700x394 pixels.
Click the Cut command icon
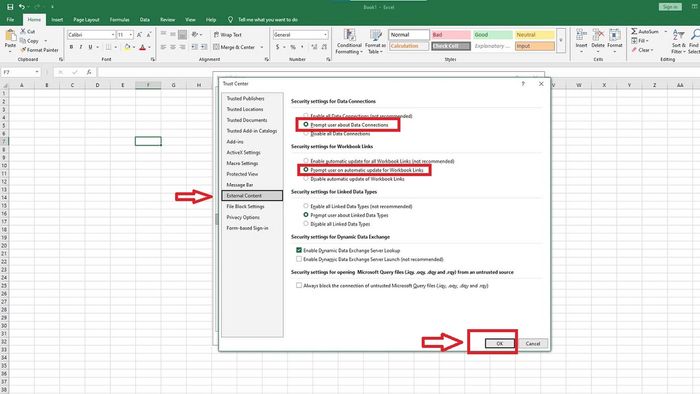[x=23, y=31]
